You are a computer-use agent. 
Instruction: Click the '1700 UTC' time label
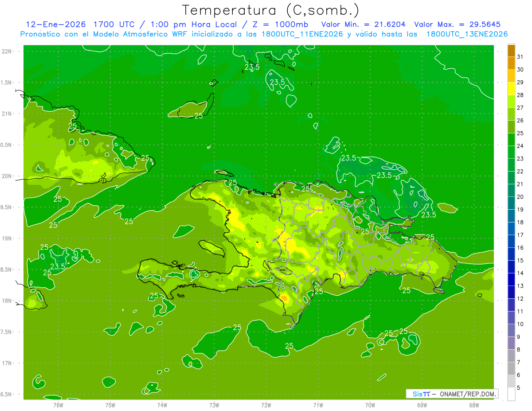(x=114, y=24)
